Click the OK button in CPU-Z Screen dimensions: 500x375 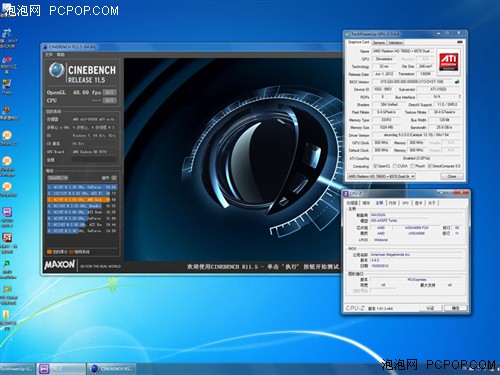pyautogui.click(x=455, y=308)
